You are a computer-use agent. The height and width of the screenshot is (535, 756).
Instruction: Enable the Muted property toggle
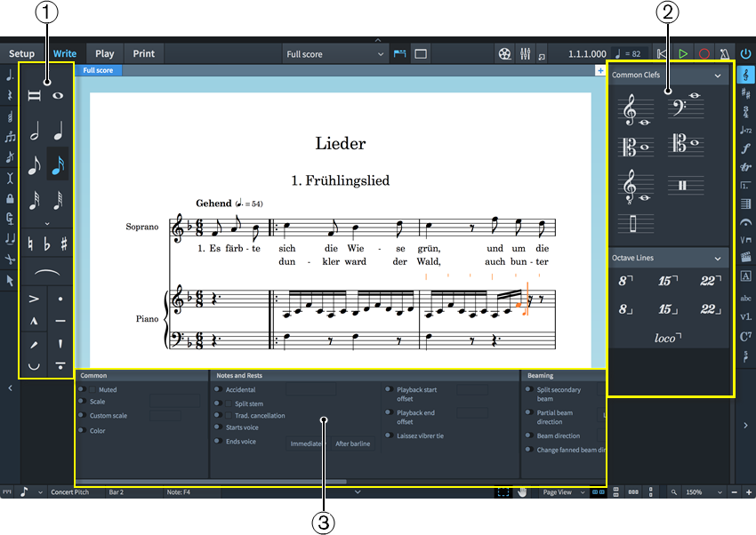(81, 389)
